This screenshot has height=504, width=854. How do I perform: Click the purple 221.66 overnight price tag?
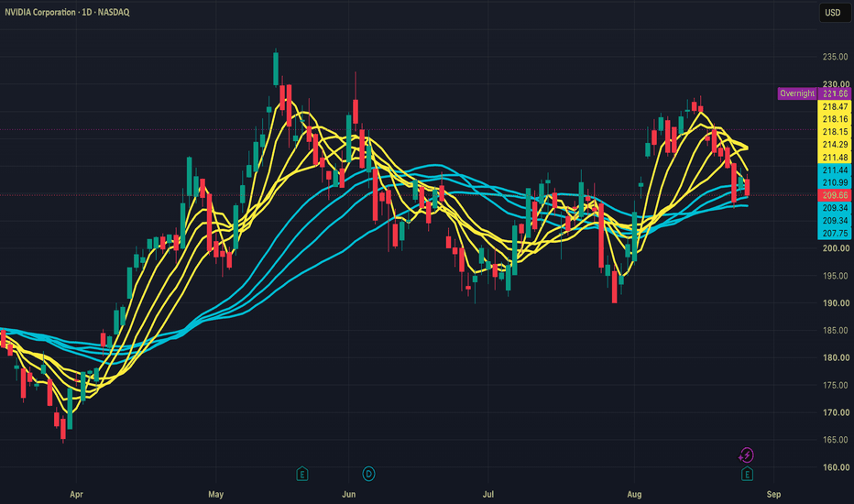pyautogui.click(x=835, y=93)
